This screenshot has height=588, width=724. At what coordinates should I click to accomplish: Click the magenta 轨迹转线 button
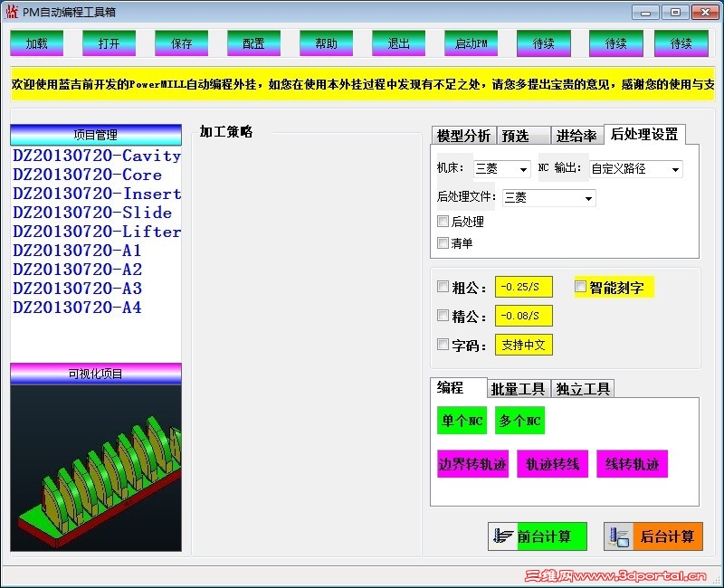tap(552, 464)
